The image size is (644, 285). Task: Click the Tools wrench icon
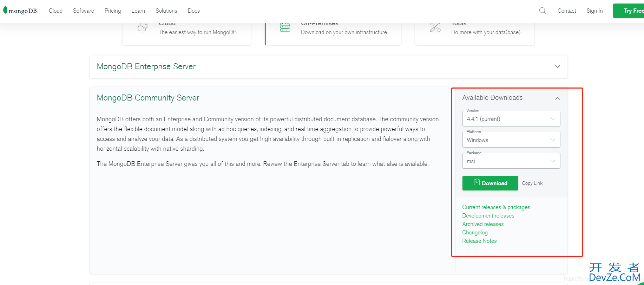click(x=435, y=27)
